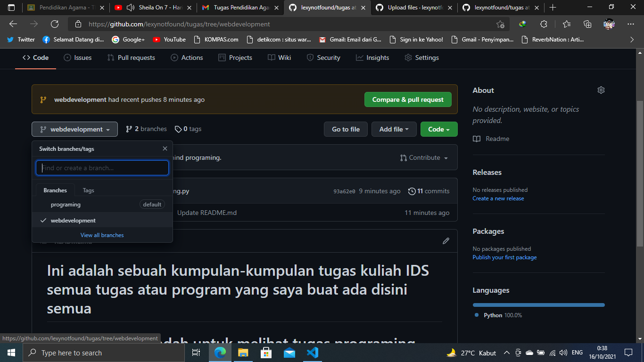644x362 pixels.
Task: Open the webdevelopment branch selector dropdown
Action: tap(74, 129)
